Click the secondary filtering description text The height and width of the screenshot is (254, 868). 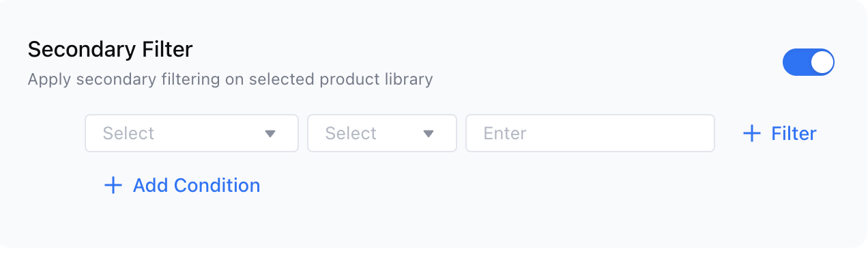(x=230, y=79)
